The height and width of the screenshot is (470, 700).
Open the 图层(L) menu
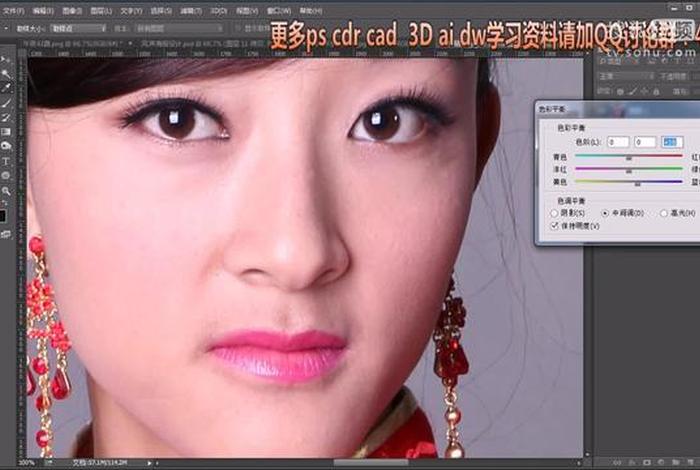click(101, 10)
